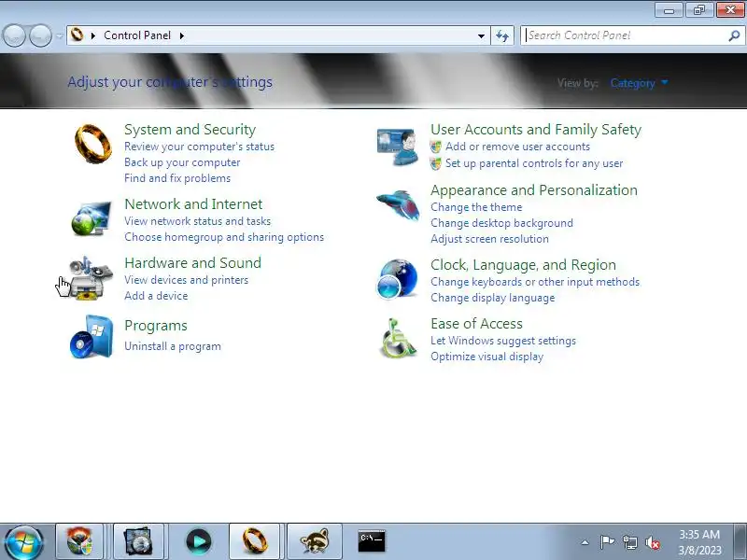Click the taskbar clock showing 3:35 AM

pyautogui.click(x=699, y=542)
